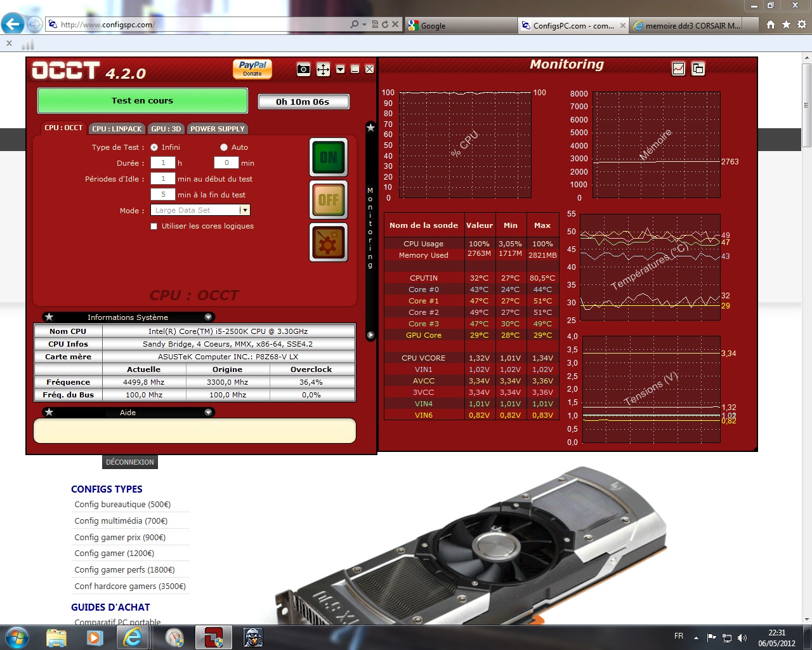Click the OCCT screenshot camera icon
The width and height of the screenshot is (812, 650).
(303, 69)
